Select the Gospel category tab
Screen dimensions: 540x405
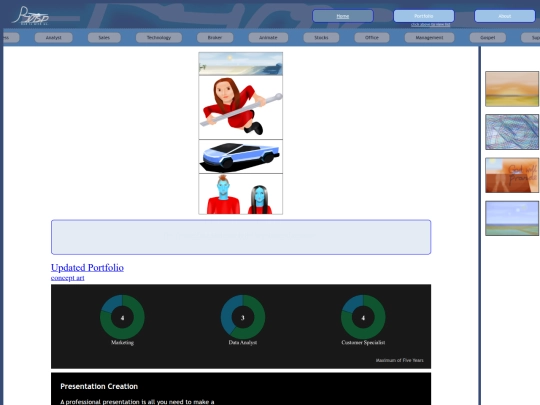point(488,38)
